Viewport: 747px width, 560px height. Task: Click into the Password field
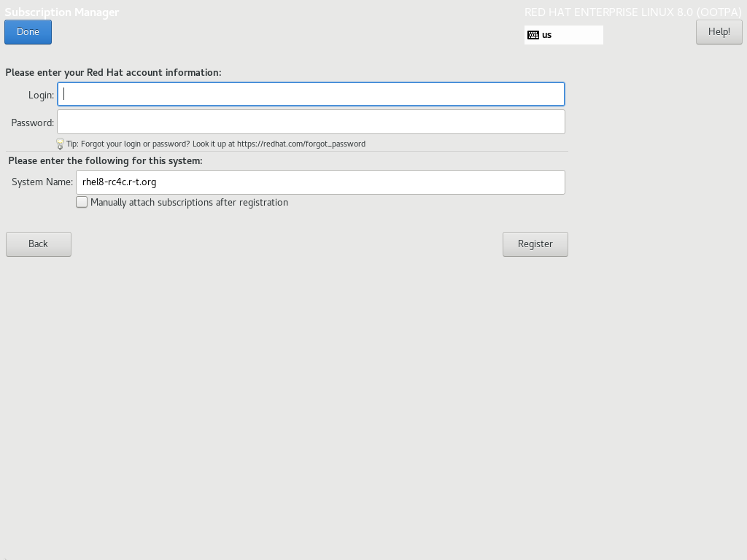tap(311, 122)
